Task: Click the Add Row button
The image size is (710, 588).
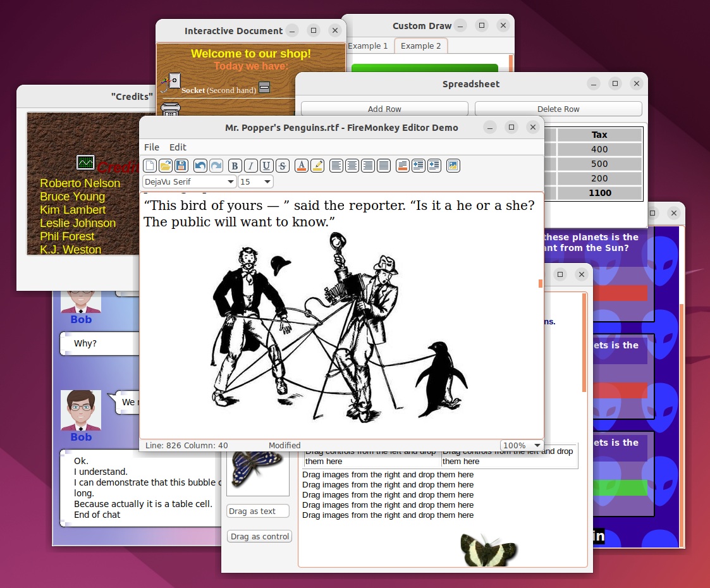Action: tap(384, 109)
